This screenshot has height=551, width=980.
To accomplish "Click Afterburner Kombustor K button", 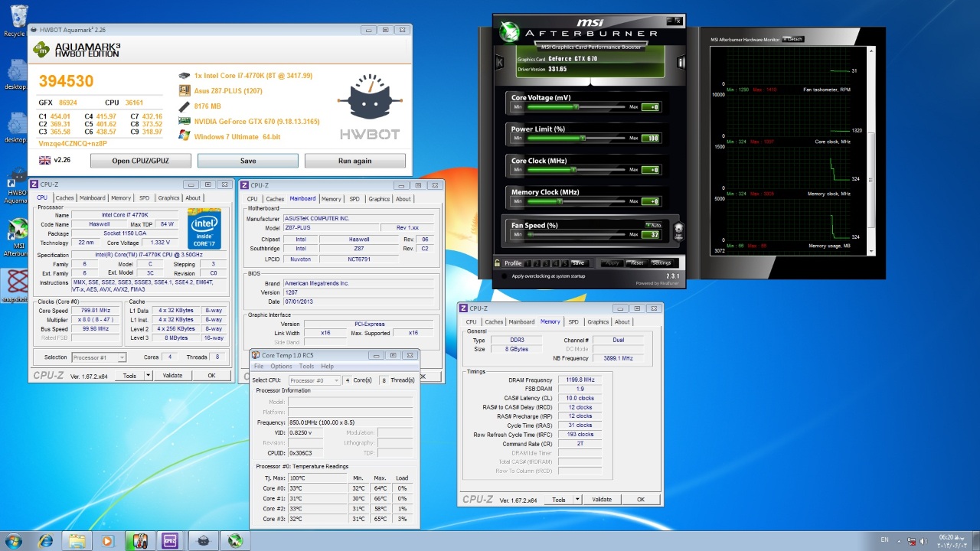I will click(x=499, y=63).
